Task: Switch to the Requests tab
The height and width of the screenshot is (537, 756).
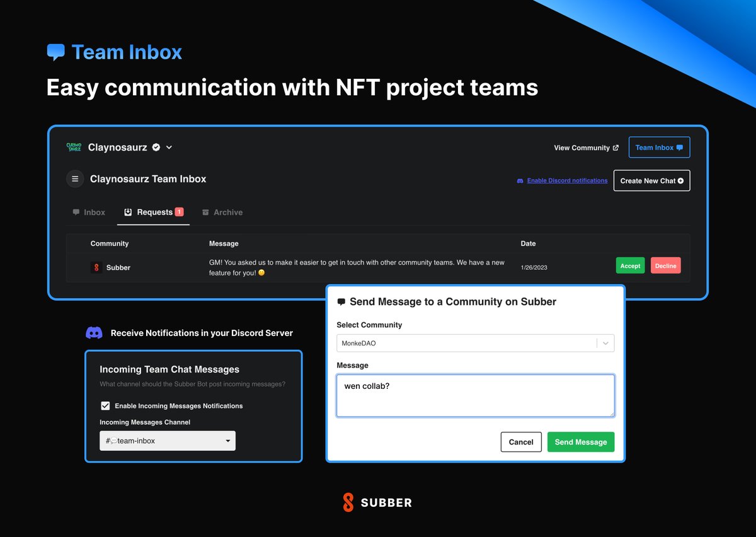Action: click(154, 212)
